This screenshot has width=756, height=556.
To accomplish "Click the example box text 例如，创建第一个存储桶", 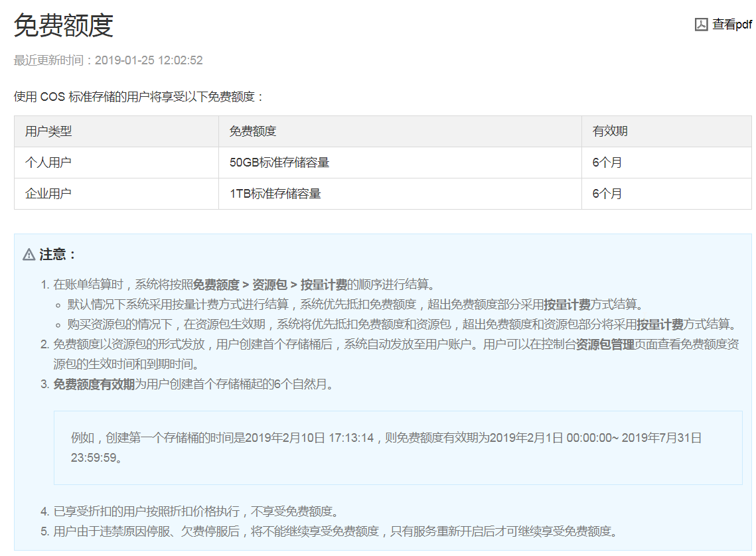I will pyautogui.click(x=386, y=448).
